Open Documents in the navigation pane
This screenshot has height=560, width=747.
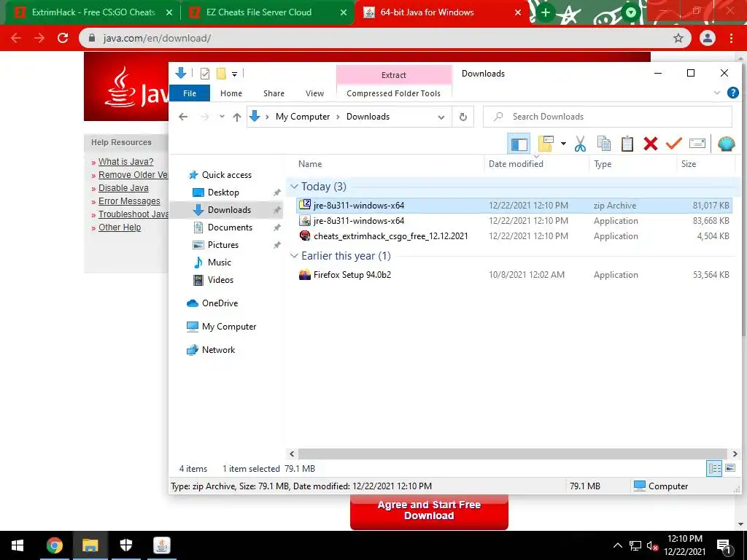click(230, 227)
